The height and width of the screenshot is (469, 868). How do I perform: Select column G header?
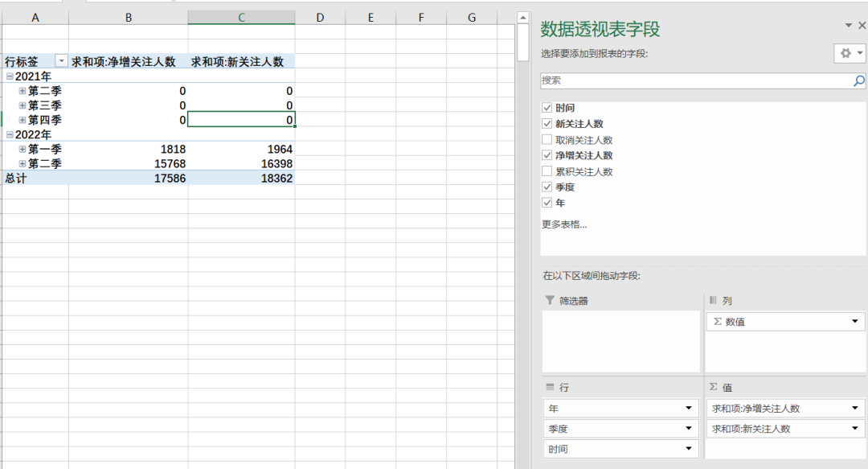472,18
